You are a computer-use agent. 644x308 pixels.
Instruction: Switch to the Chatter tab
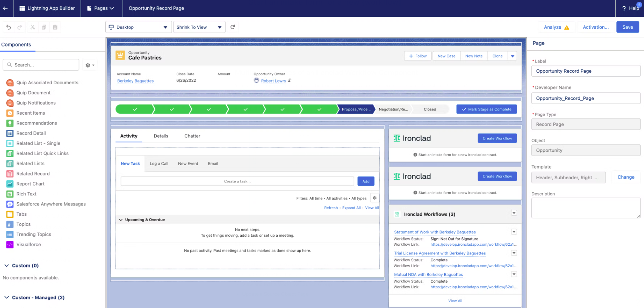click(x=192, y=136)
